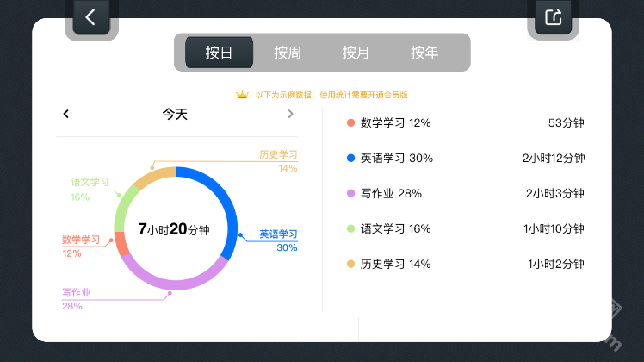Click the yellow dot beside 历史学习

click(x=350, y=264)
